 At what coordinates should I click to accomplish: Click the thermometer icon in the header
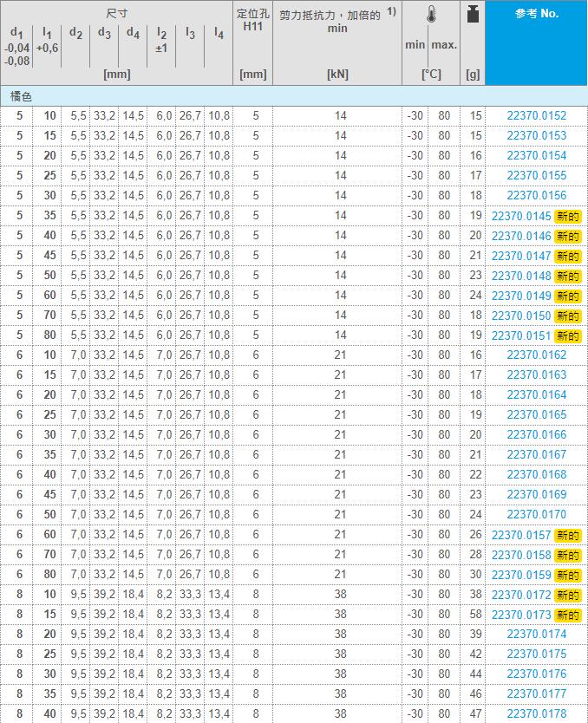click(431, 15)
